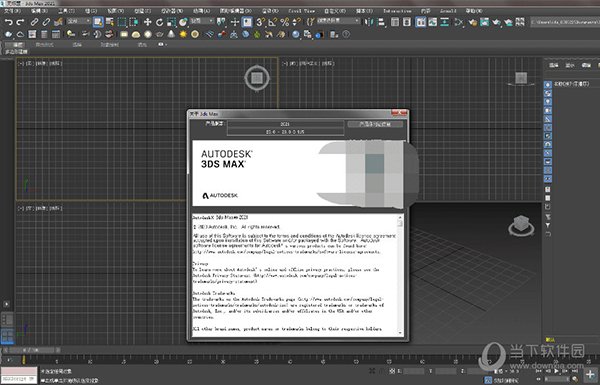Toggle the 3D Snaps button

tap(261, 22)
